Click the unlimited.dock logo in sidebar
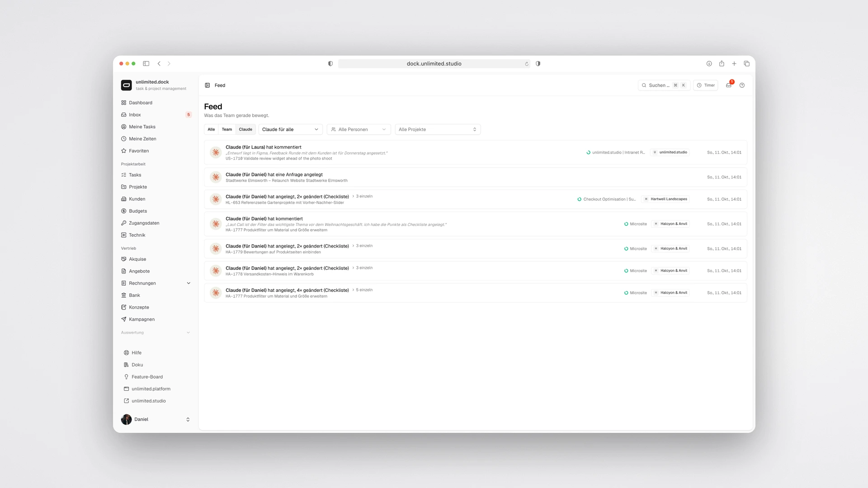Screen dimensions: 868x488 (x=127, y=85)
